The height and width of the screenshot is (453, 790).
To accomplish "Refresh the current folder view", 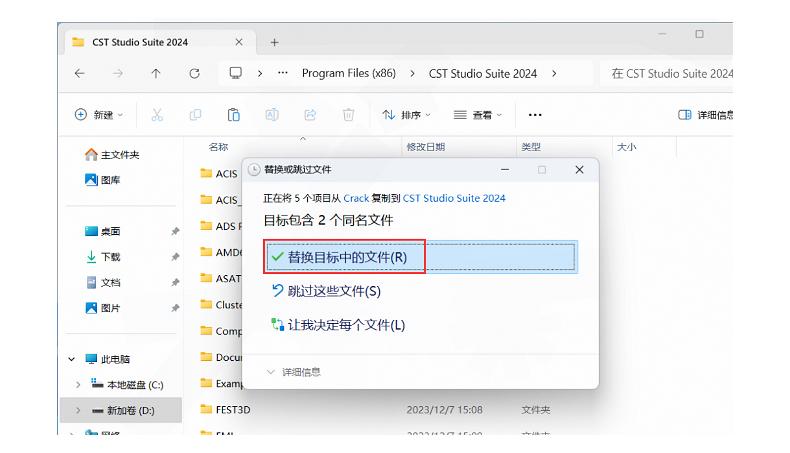I will coord(194,74).
